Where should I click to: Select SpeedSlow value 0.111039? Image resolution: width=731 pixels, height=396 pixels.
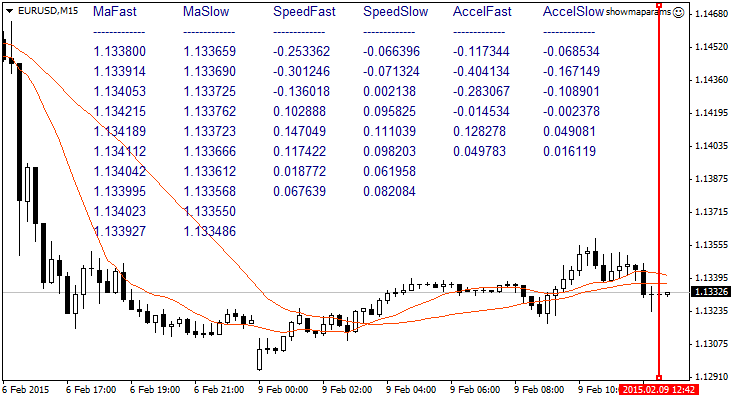(x=390, y=132)
